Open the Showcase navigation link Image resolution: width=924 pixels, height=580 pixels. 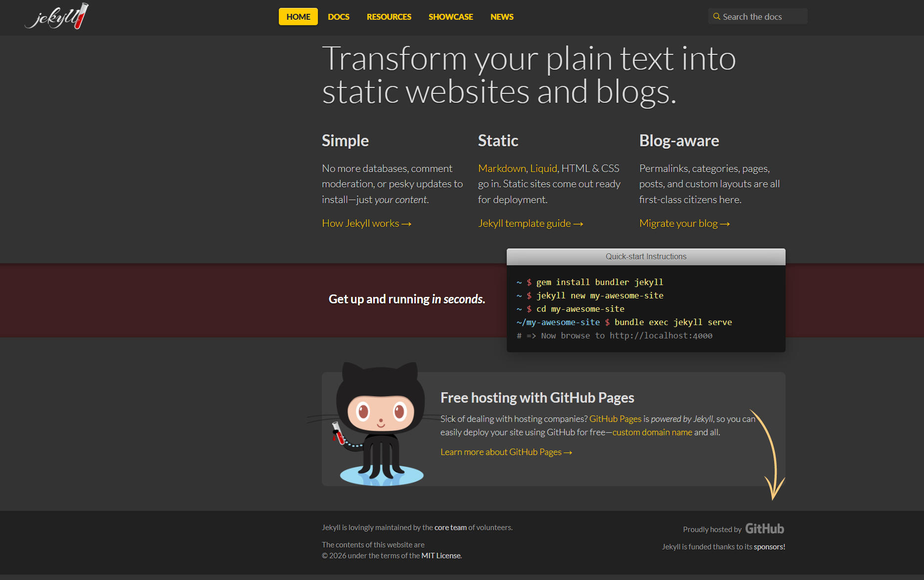pos(450,16)
